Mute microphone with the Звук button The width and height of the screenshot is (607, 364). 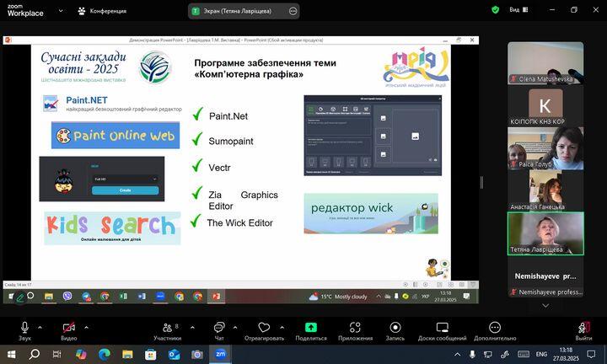(x=24, y=331)
